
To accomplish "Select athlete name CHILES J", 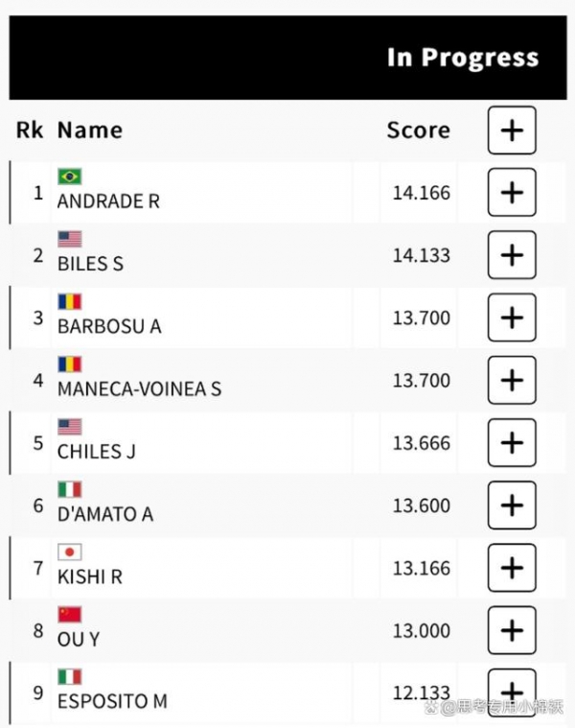I will 97,452.
